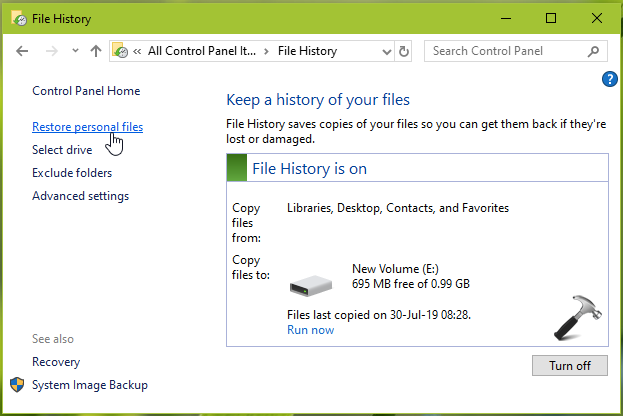This screenshot has height=416, width=623.
Task: Click the search magnifier icon
Action: tap(593, 51)
